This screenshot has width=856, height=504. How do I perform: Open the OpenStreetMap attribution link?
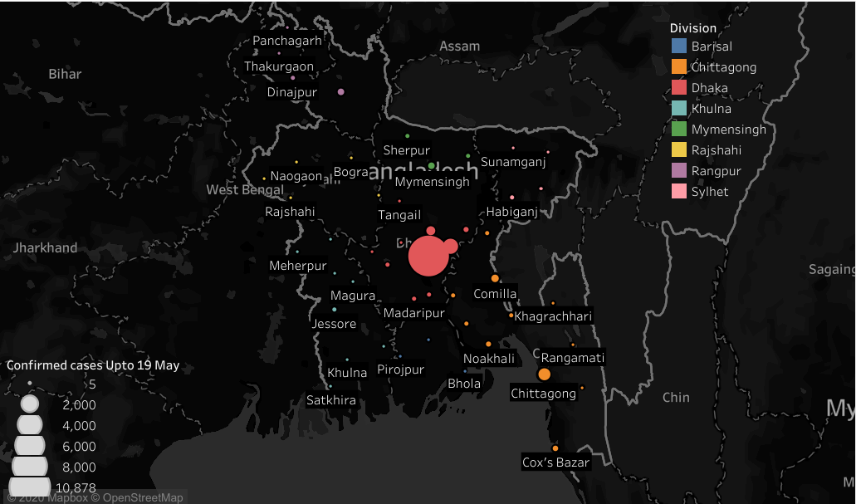(x=143, y=497)
